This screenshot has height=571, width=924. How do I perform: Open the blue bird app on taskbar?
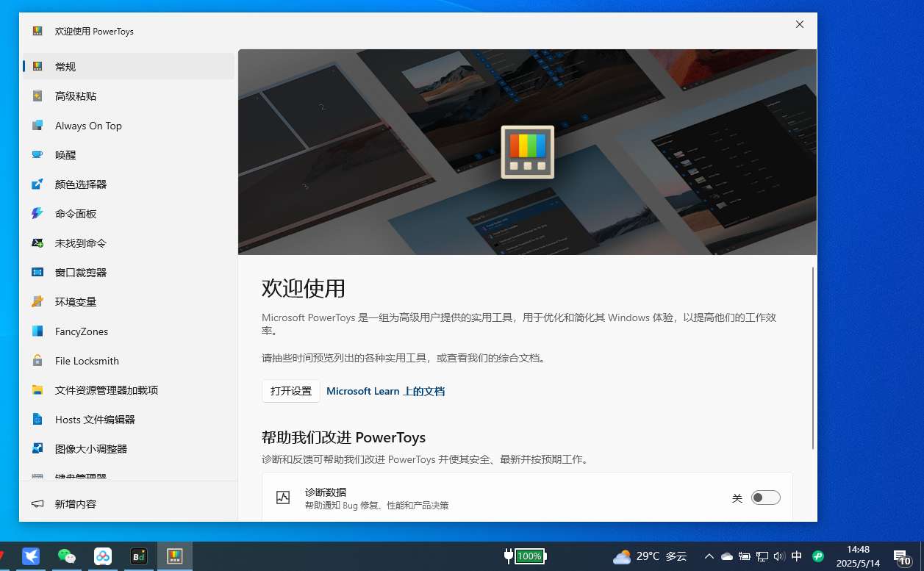[x=31, y=556]
